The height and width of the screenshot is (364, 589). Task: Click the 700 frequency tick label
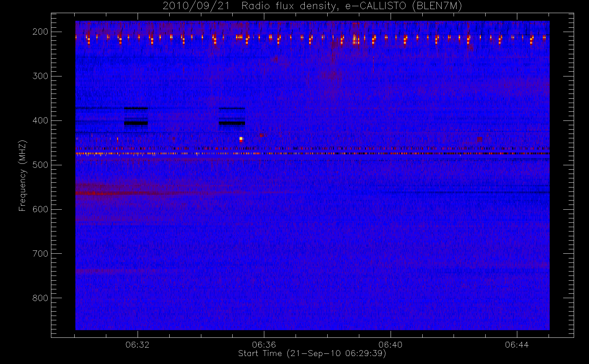click(x=40, y=254)
